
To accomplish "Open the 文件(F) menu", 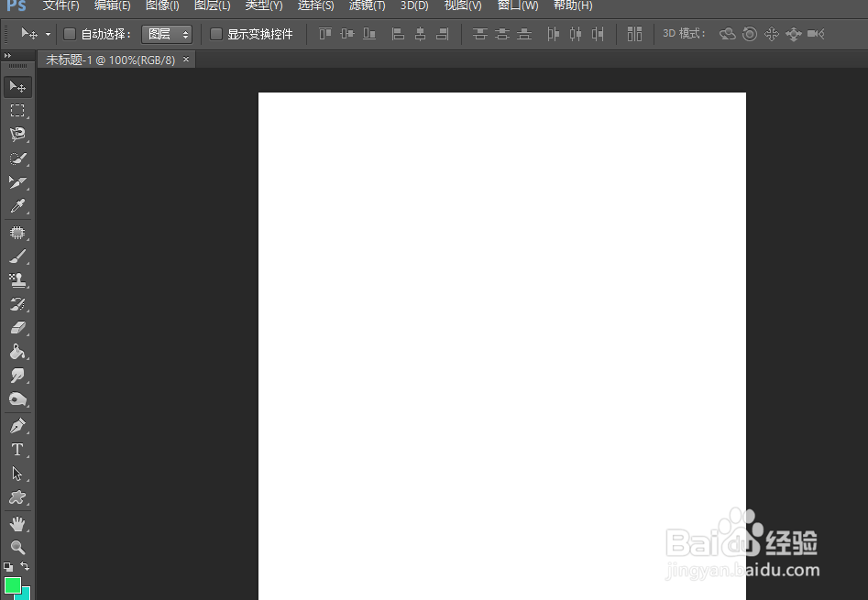I will click(60, 5).
